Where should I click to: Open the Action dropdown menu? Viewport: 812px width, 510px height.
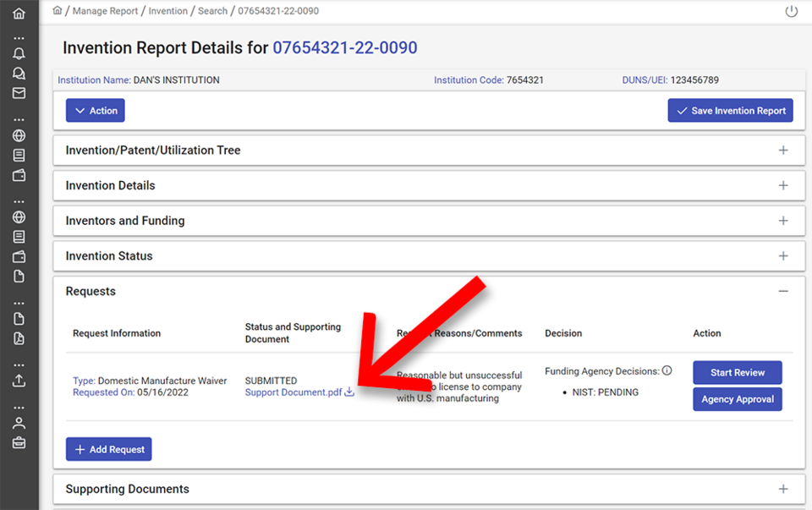[95, 110]
